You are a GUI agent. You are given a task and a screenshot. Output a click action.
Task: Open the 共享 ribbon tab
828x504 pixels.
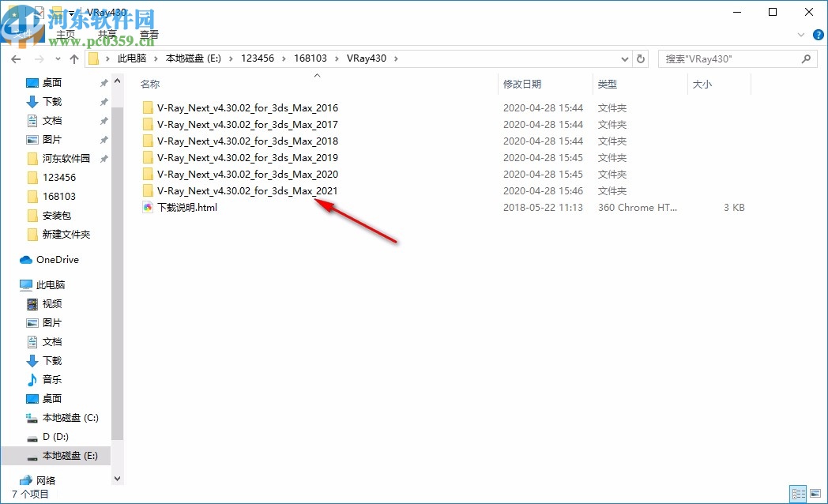pos(109,34)
